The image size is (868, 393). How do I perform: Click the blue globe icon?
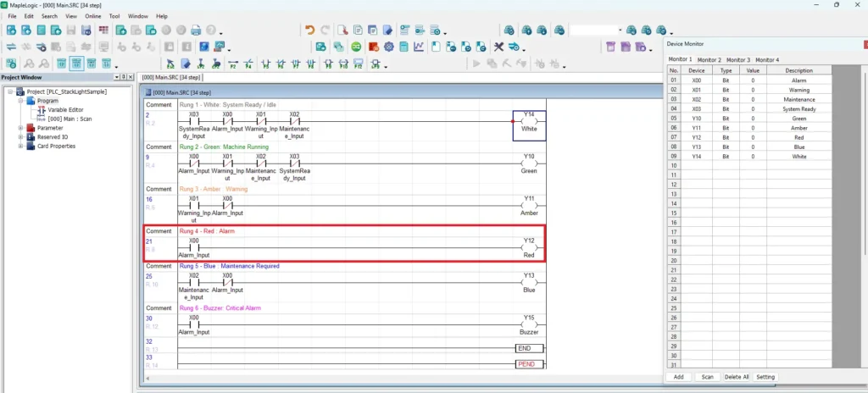pyautogui.click(x=203, y=47)
